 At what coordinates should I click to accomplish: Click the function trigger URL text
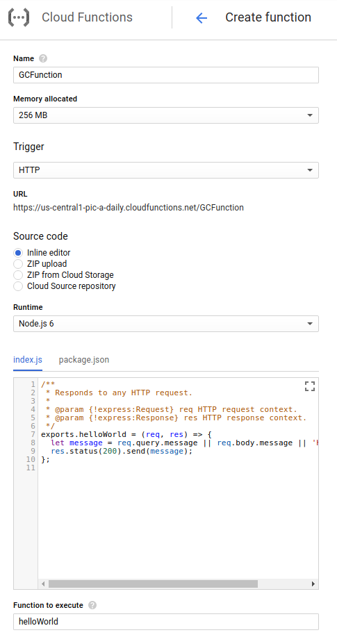129,208
